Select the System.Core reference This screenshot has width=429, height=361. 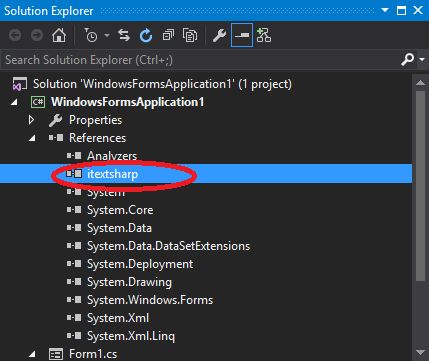pos(120,210)
